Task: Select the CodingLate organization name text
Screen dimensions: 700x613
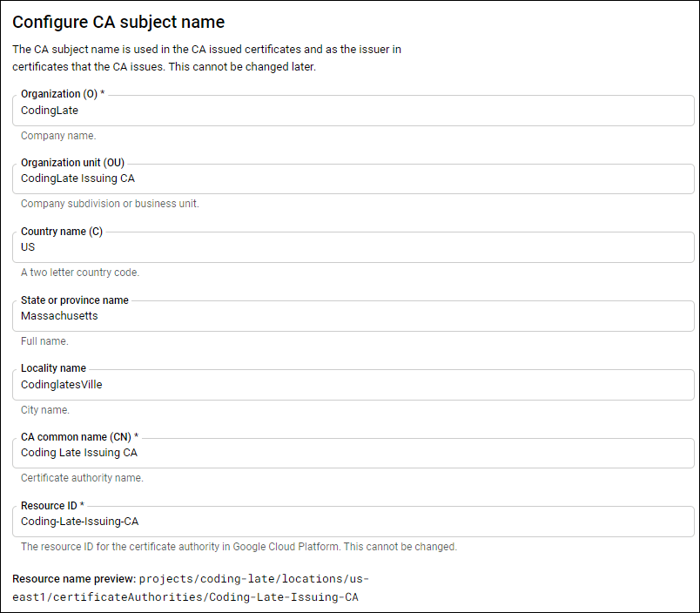Action: point(50,111)
